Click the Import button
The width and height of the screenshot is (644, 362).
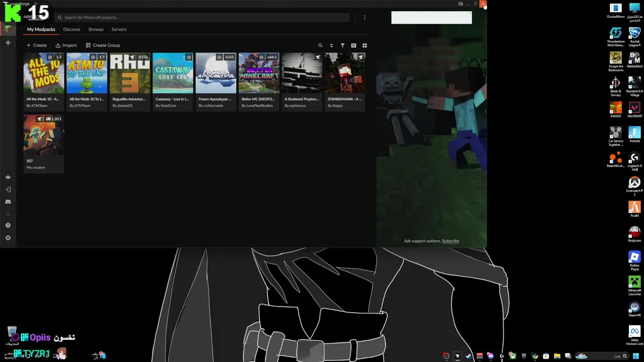tap(66, 45)
